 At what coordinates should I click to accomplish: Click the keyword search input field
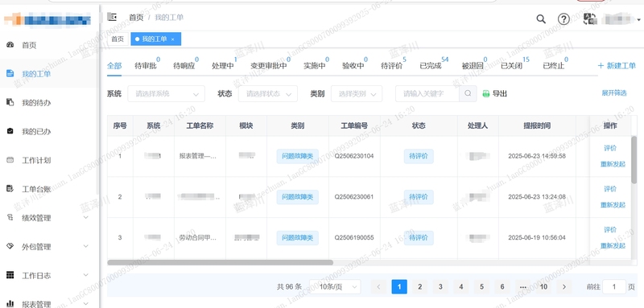(427, 93)
